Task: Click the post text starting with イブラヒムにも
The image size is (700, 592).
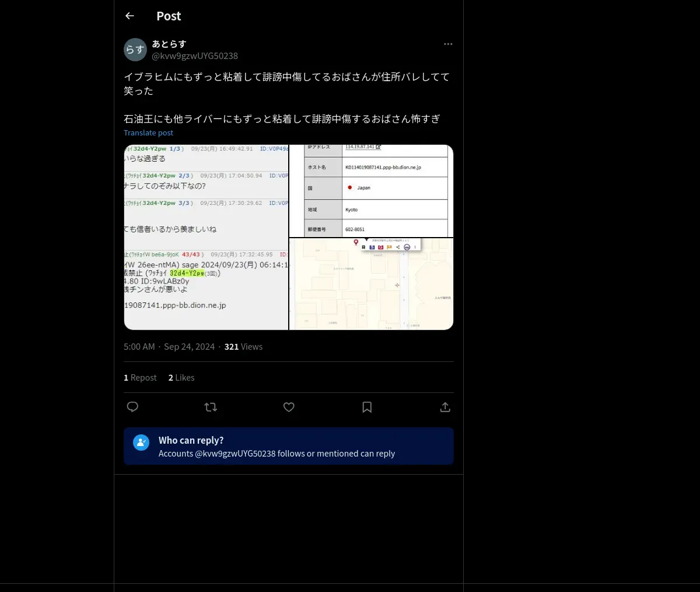Action: (x=286, y=83)
